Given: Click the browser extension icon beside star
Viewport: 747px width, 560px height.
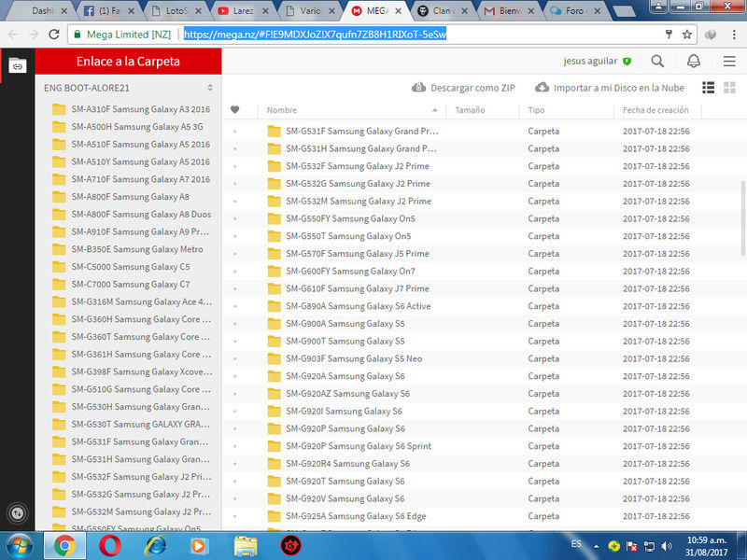Looking at the screenshot, I should coord(711,35).
